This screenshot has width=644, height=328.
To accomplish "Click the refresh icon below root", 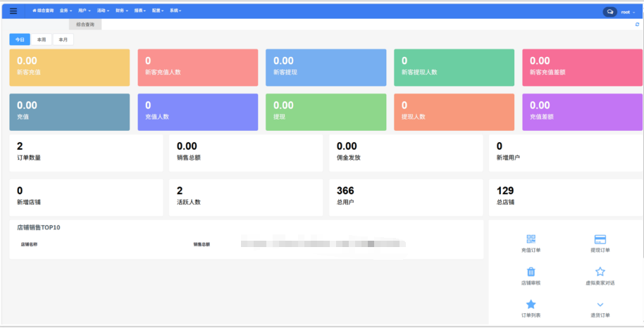I will pyautogui.click(x=637, y=25).
